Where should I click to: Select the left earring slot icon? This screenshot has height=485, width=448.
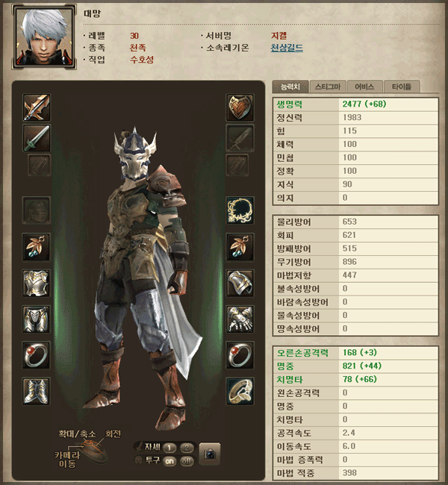pos(37,247)
